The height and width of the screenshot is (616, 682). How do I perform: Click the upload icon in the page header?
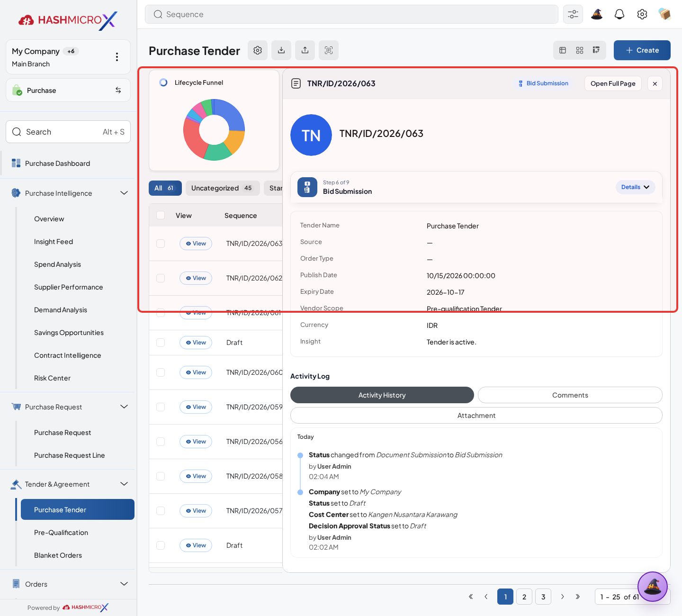(305, 50)
